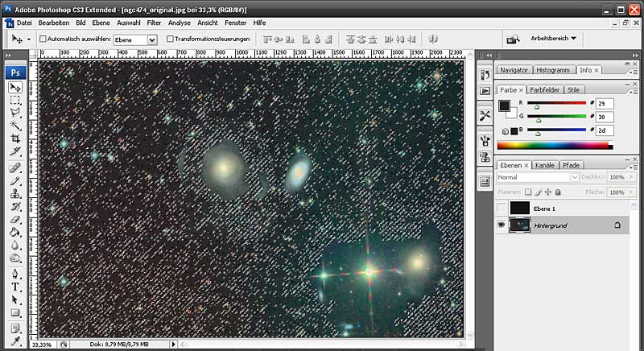
Task: Toggle lock image pixels brush icon
Action: pyautogui.click(x=538, y=192)
